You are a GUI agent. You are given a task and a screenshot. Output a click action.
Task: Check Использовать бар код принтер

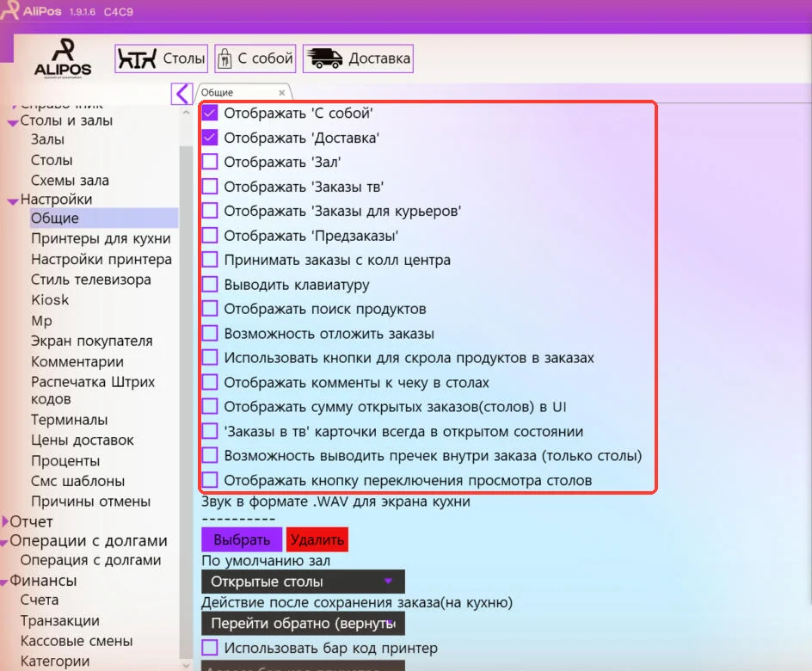pos(210,648)
